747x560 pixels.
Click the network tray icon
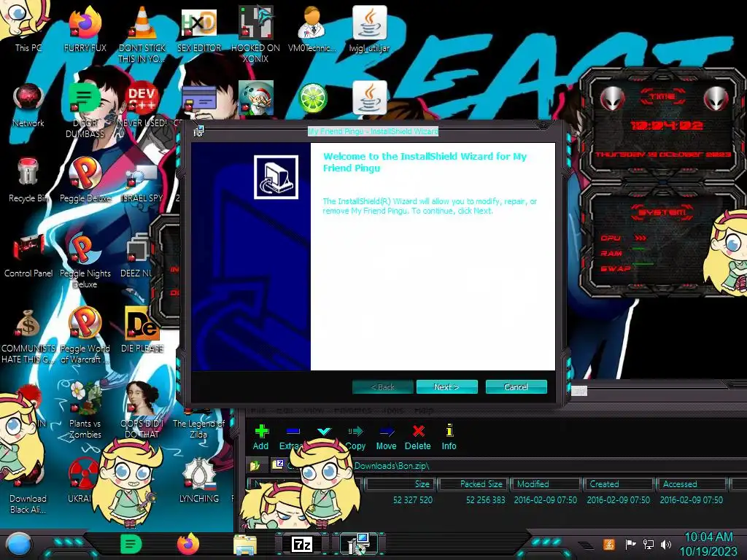649,544
